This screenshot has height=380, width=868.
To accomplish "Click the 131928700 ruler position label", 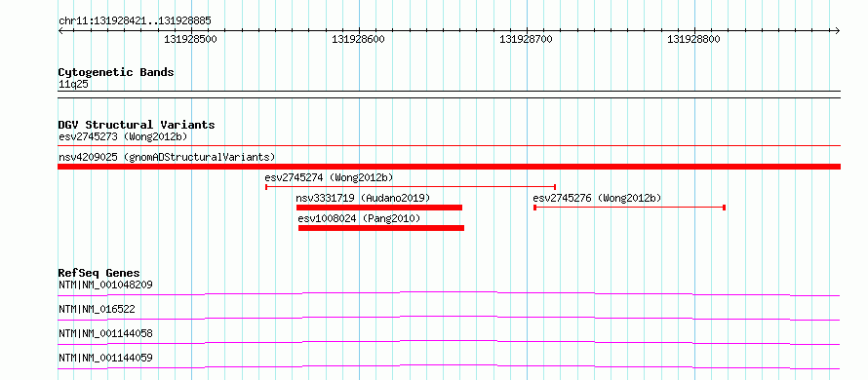I will pos(526,39).
